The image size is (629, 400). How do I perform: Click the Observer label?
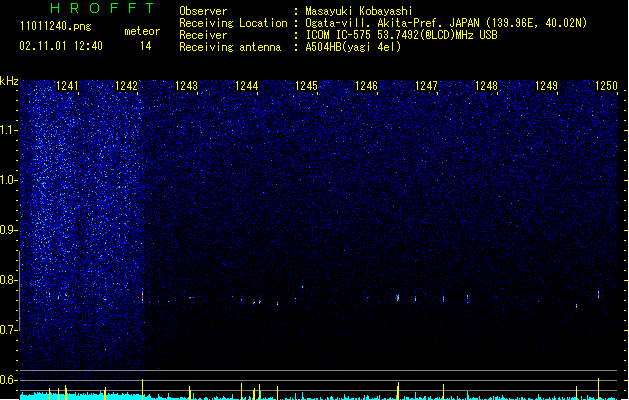point(203,11)
